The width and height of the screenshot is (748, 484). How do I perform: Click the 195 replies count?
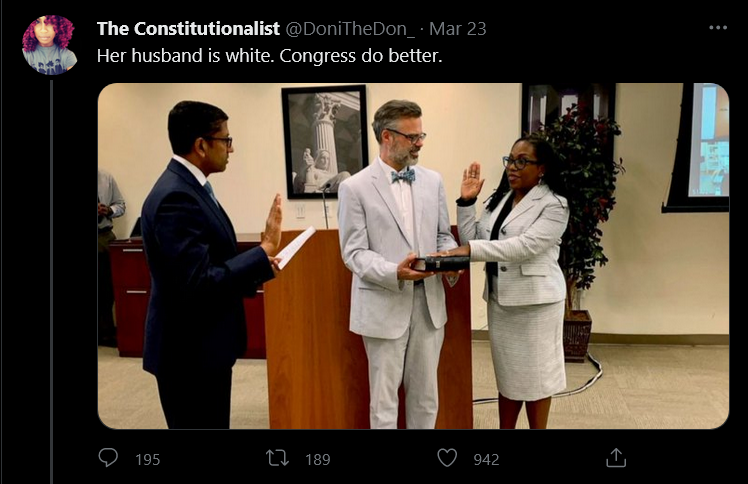tap(147, 459)
